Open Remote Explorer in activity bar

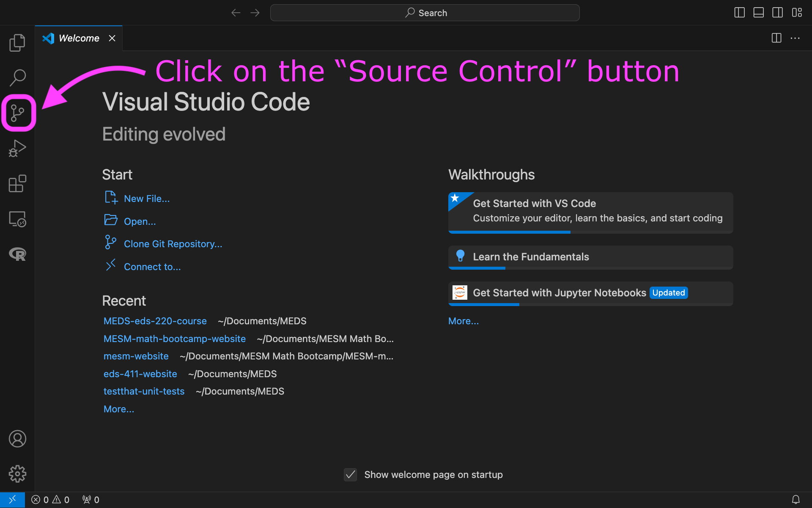17,219
